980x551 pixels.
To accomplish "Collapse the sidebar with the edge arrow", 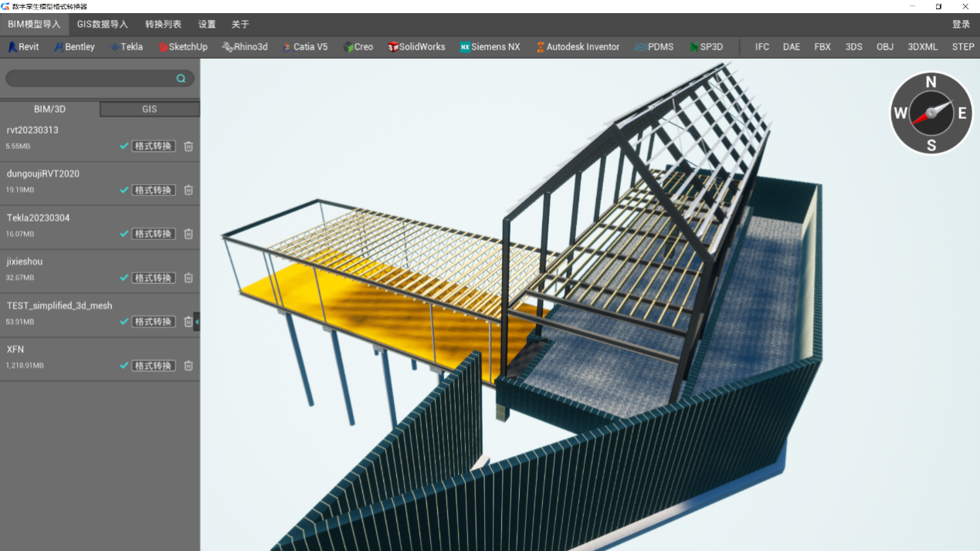I will point(197,321).
